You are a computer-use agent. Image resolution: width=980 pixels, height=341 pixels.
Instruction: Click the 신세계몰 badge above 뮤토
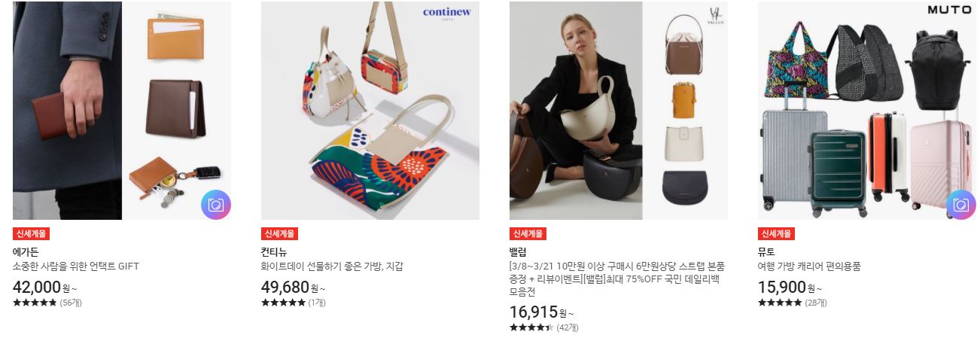(x=776, y=233)
